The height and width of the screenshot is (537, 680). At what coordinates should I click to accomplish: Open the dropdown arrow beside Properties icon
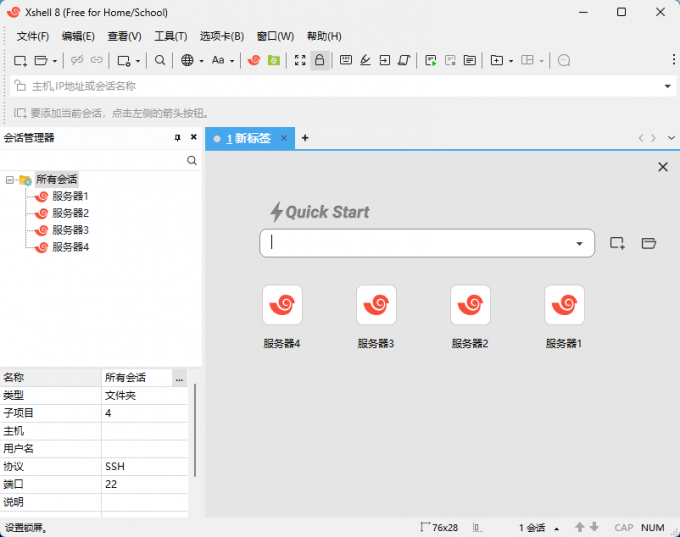[x=138, y=61]
